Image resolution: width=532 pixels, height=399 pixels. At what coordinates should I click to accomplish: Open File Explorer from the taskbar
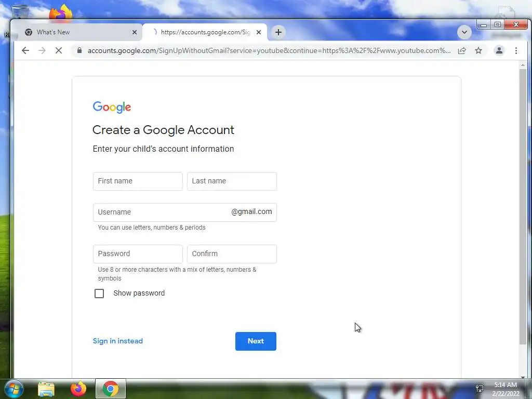click(x=46, y=389)
